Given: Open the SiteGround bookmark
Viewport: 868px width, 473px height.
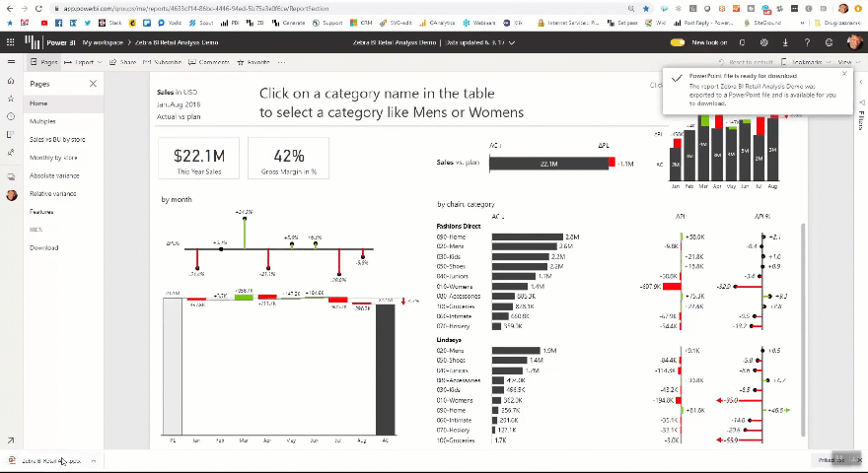Looking at the screenshot, I should tap(762, 23).
